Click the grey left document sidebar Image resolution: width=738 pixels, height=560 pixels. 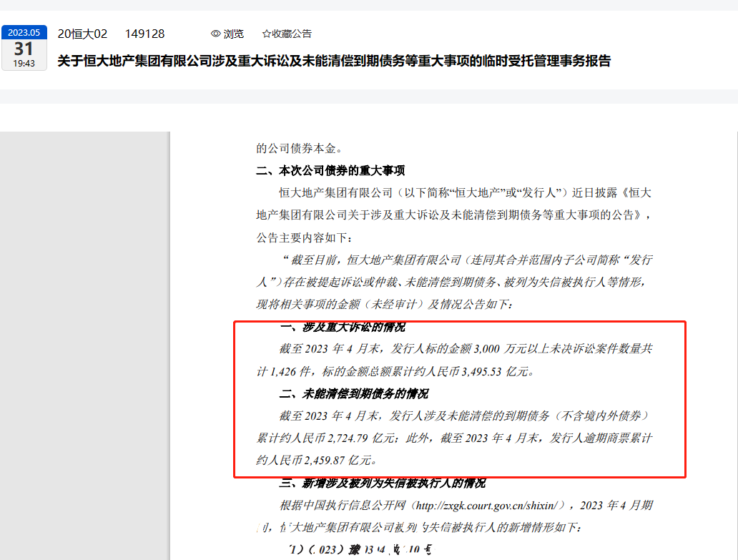tap(84, 346)
